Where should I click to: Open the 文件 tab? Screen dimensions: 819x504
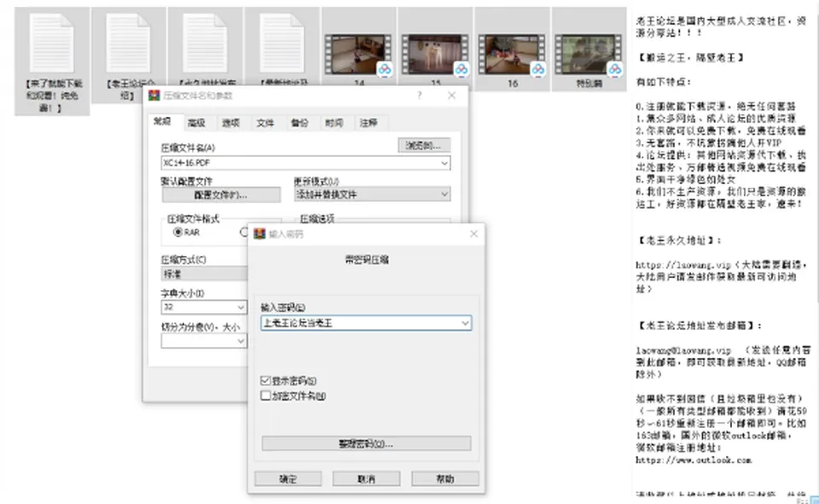pos(264,123)
